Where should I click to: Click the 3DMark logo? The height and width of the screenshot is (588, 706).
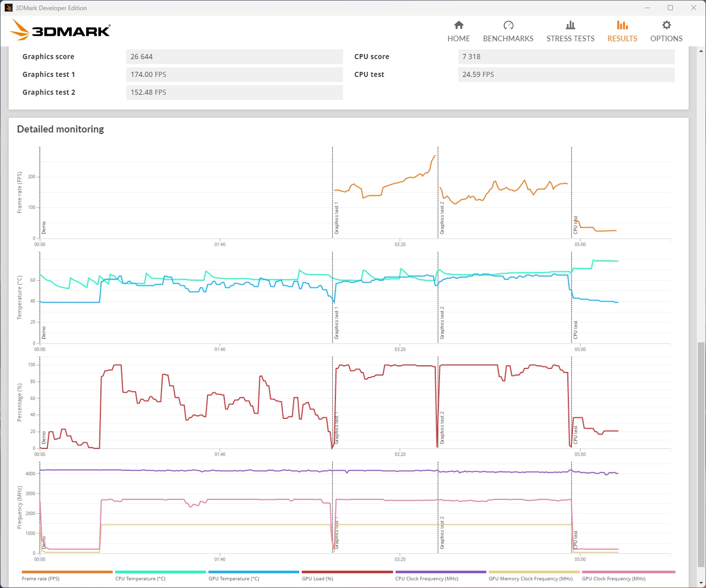[x=60, y=30]
